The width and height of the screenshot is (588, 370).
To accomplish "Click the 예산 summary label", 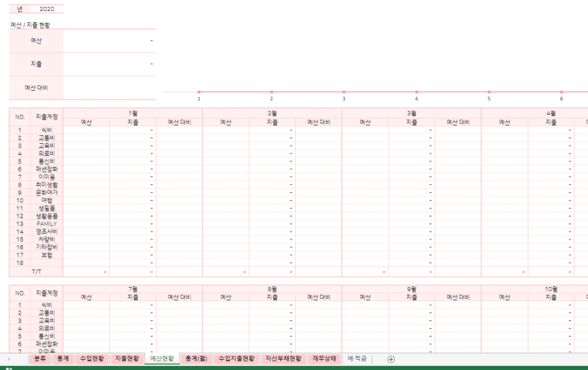I will coord(36,40).
